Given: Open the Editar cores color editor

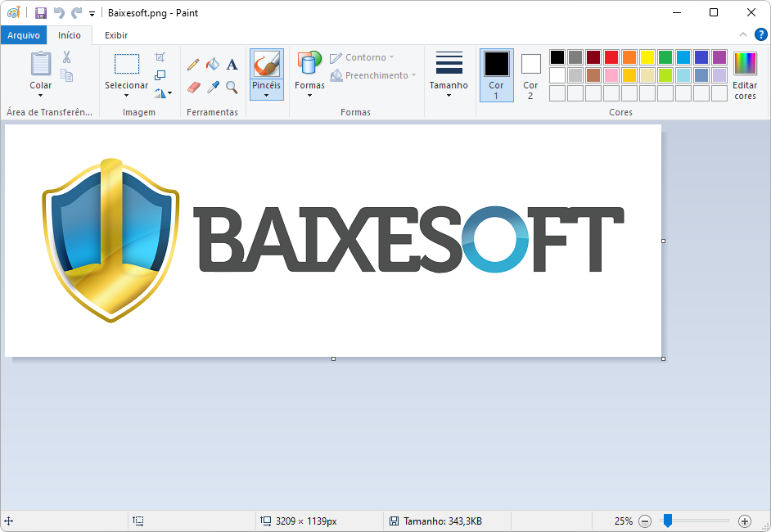Looking at the screenshot, I should [745, 75].
